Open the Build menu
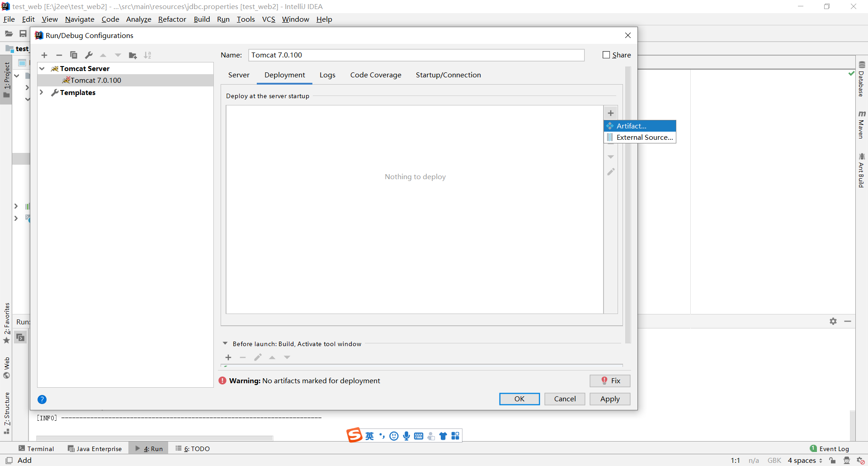The image size is (868, 466). pos(202,19)
